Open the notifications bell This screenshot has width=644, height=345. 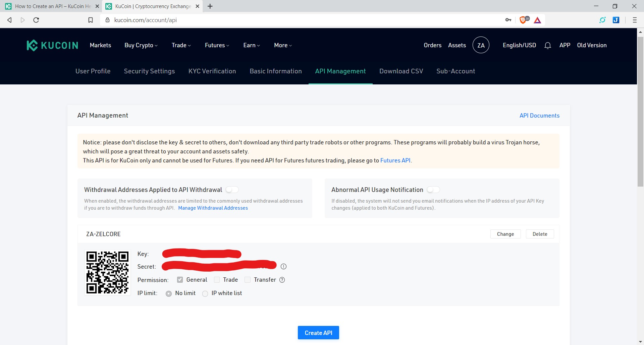[548, 45]
